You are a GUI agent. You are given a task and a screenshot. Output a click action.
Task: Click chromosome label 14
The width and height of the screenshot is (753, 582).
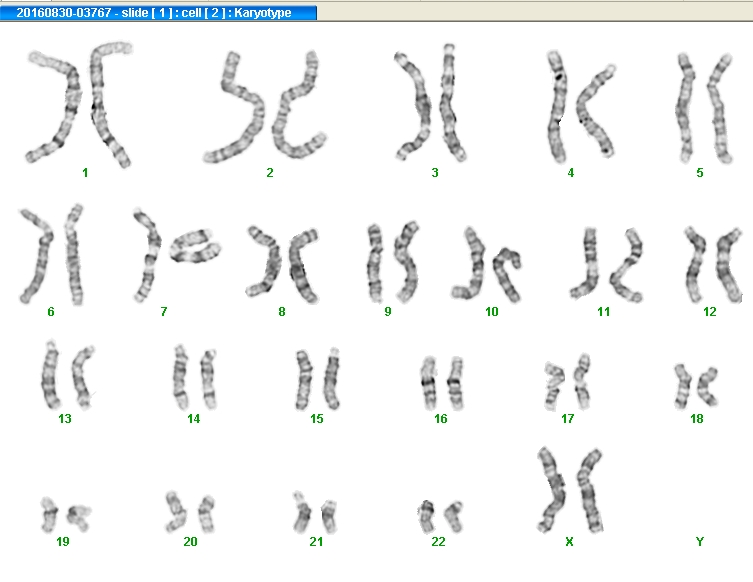(194, 419)
